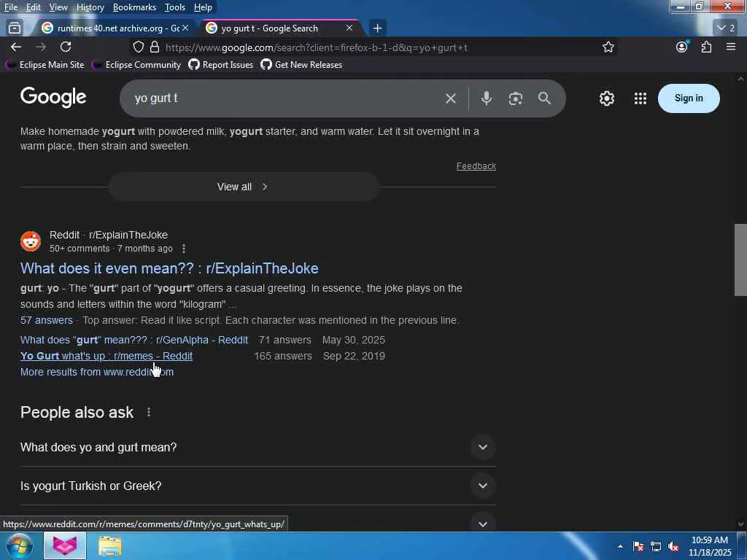The height and width of the screenshot is (560, 747).
Task: Open the File menu
Action: pyautogui.click(x=10, y=7)
